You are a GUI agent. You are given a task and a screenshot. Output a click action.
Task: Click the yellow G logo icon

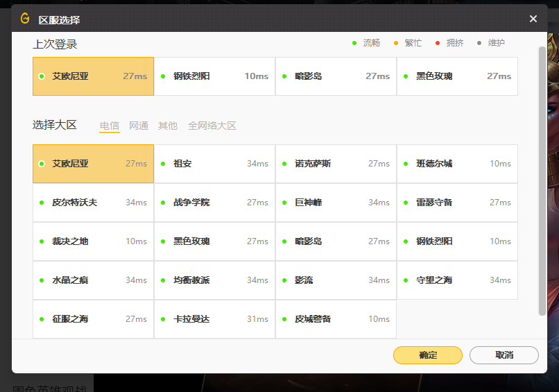[25, 18]
